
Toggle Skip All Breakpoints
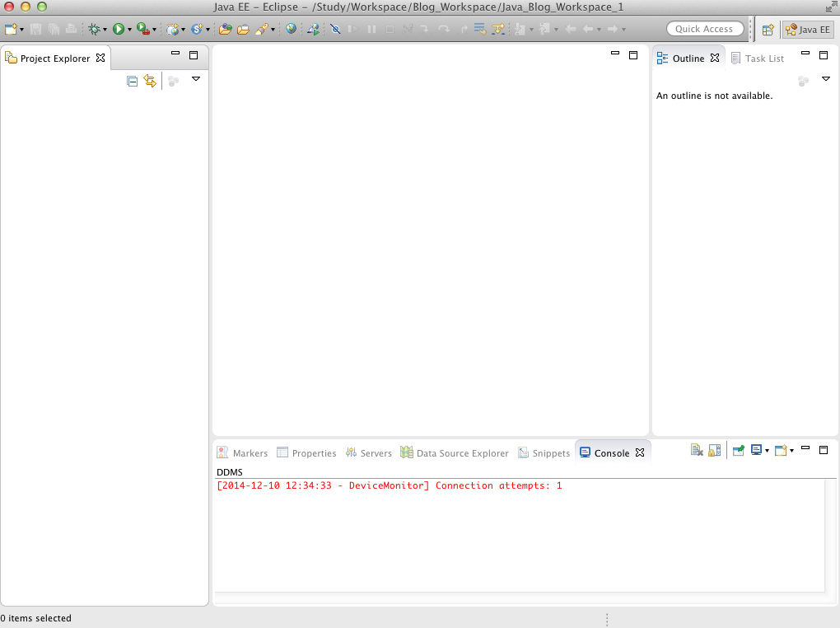[x=336, y=29]
